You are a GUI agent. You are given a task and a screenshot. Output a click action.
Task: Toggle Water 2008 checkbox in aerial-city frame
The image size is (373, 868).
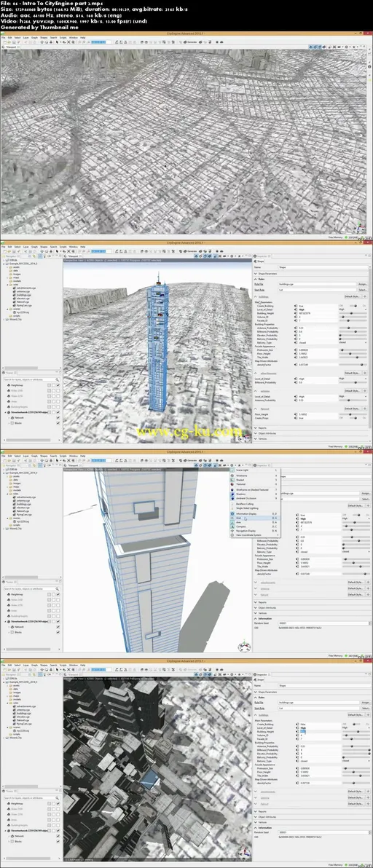(x=58, y=809)
